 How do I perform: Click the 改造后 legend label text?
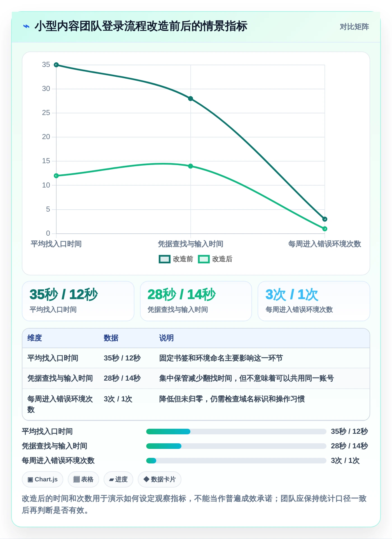222,259
